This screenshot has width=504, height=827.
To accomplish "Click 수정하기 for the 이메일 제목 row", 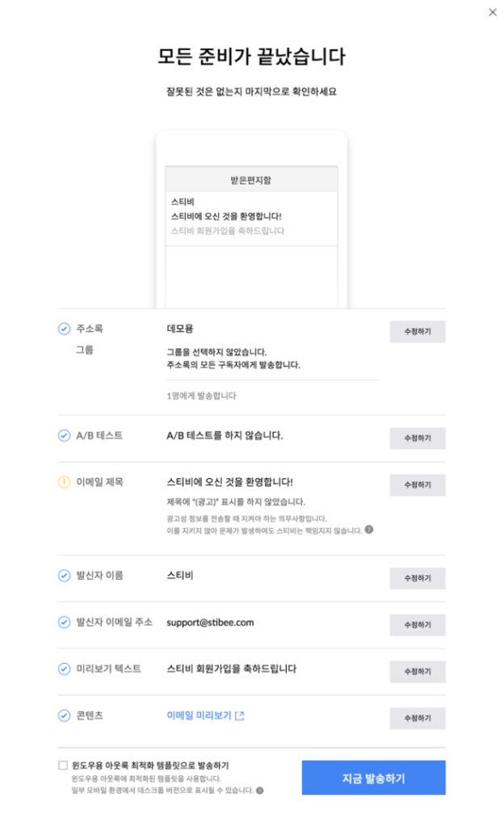I will tap(417, 485).
